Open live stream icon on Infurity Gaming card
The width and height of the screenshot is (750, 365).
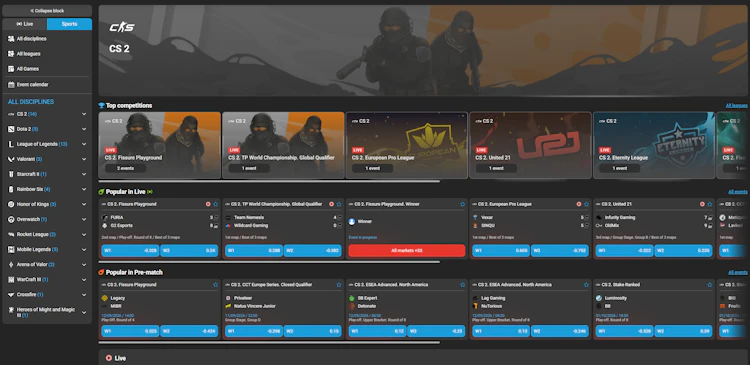pyautogui.click(x=702, y=204)
